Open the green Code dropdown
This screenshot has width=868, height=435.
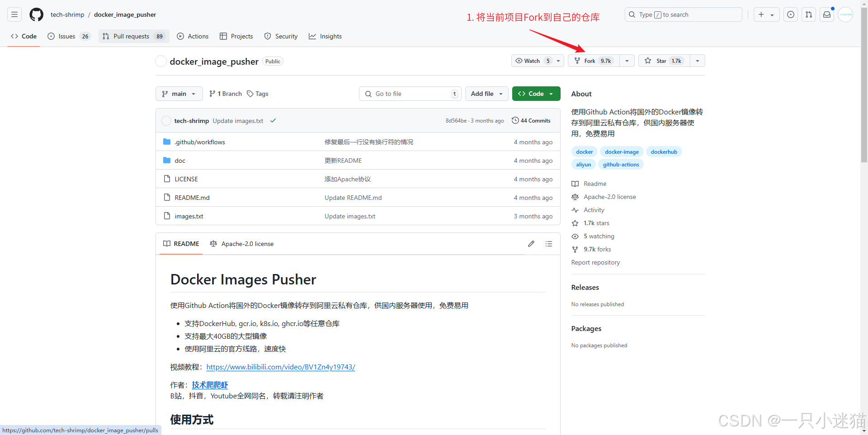click(x=536, y=94)
